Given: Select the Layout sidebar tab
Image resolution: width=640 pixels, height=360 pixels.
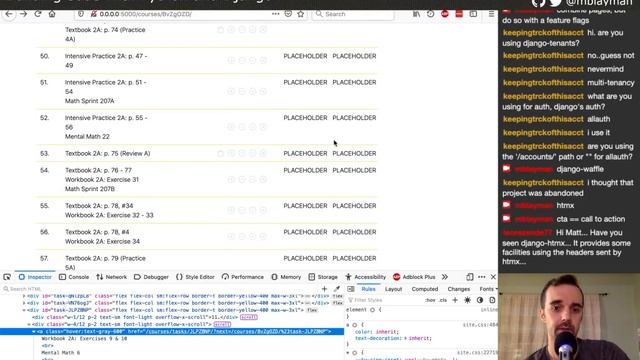Looking at the screenshot, I should point(393,289).
